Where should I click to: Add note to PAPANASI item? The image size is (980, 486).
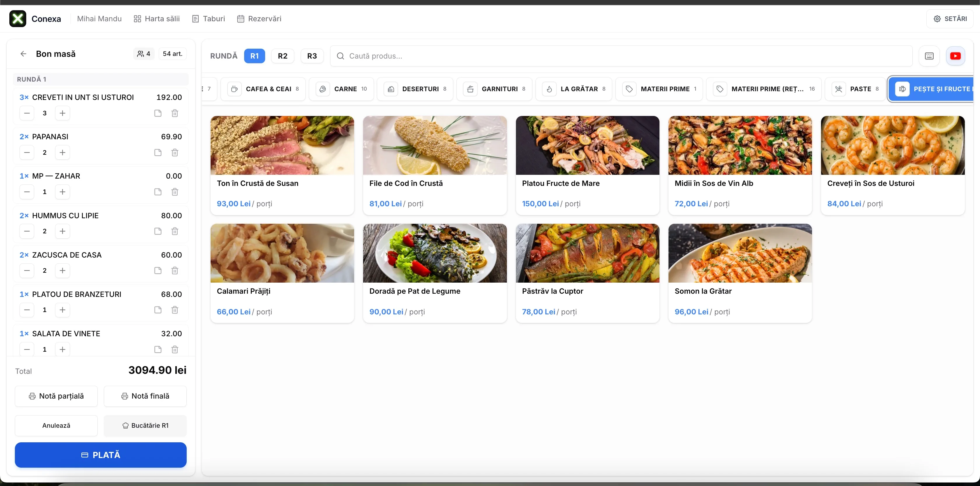(158, 153)
